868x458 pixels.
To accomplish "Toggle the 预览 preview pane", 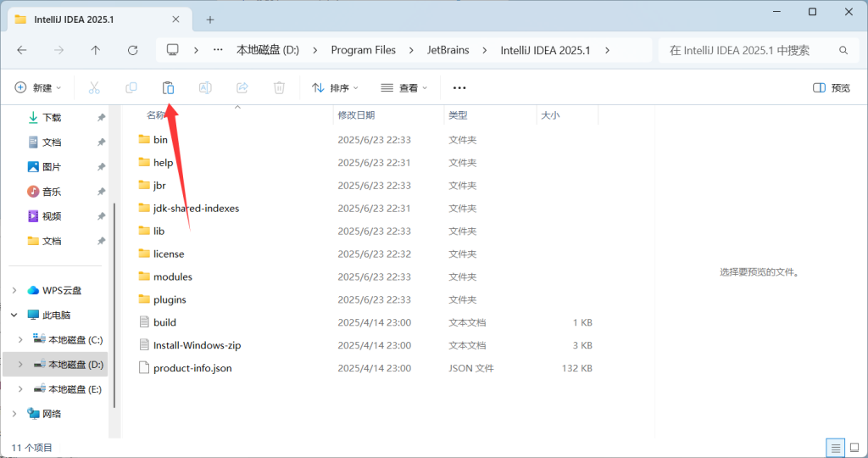I will [832, 87].
